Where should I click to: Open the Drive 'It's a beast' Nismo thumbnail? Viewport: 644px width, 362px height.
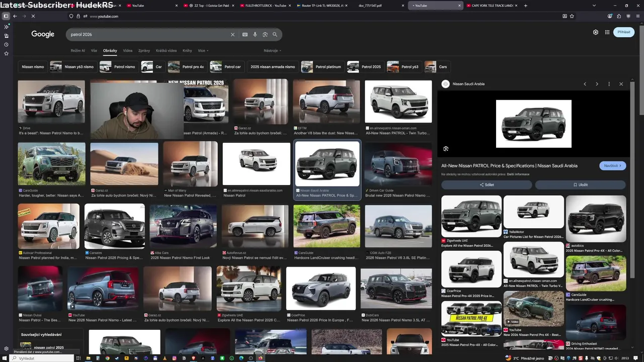point(51,102)
